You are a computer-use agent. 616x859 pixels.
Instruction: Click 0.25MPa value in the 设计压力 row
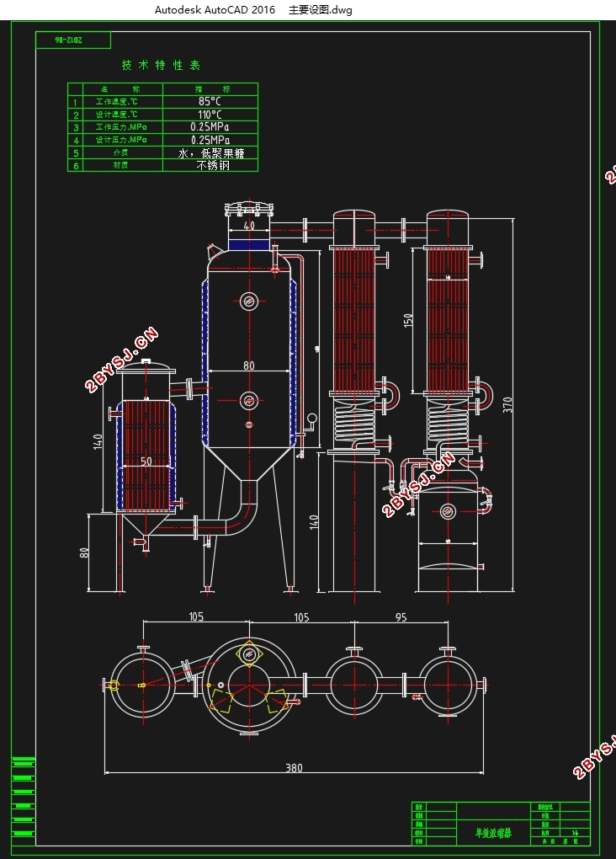click(x=210, y=141)
